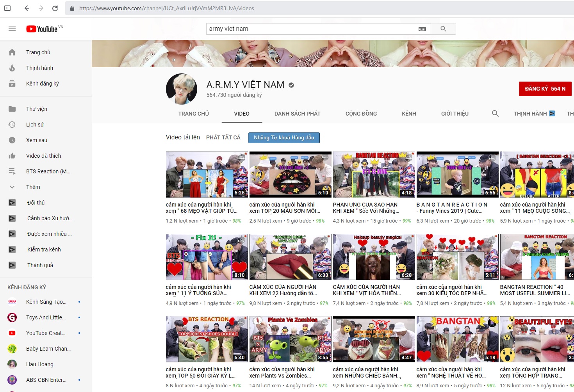The width and height of the screenshot is (574, 392).
Task: Click the A.R.M.Y VIỆT NAM channel avatar
Action: pos(182,89)
